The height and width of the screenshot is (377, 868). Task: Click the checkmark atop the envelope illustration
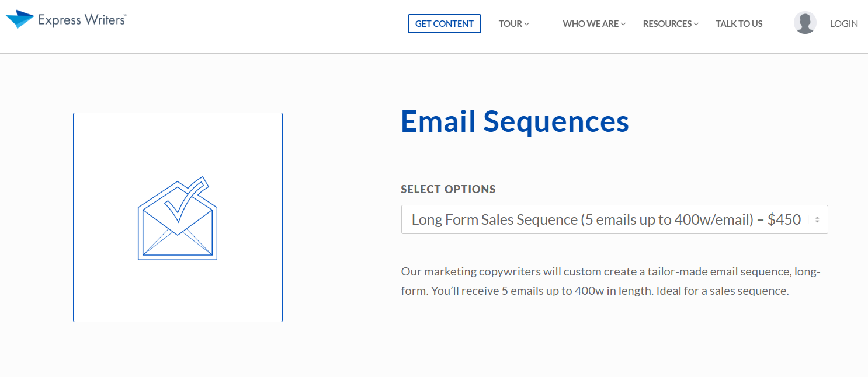[x=187, y=198]
